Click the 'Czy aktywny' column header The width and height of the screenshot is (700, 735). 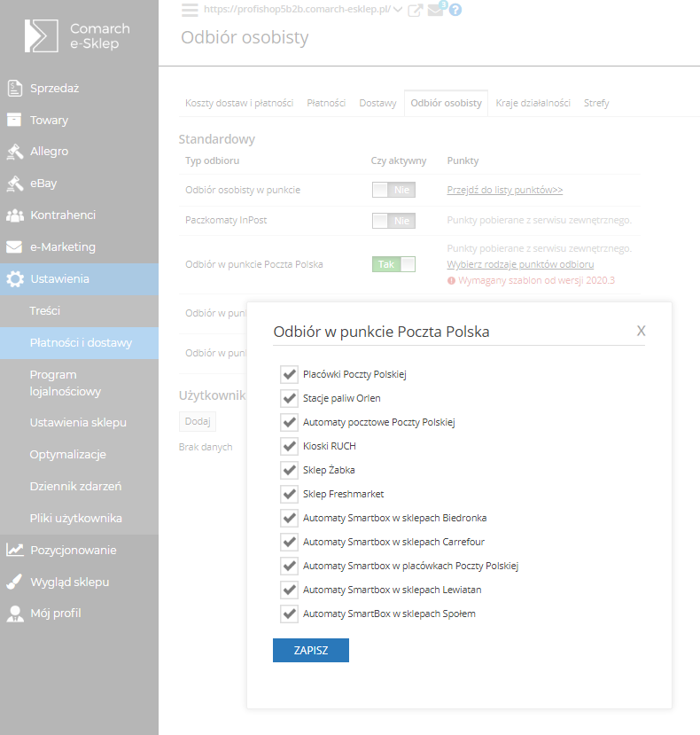pos(399,160)
